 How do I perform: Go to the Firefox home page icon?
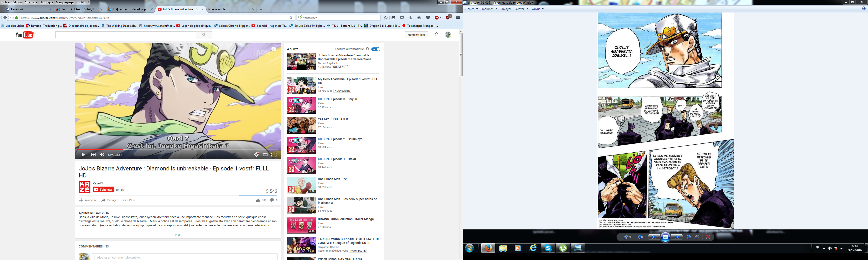(x=419, y=18)
